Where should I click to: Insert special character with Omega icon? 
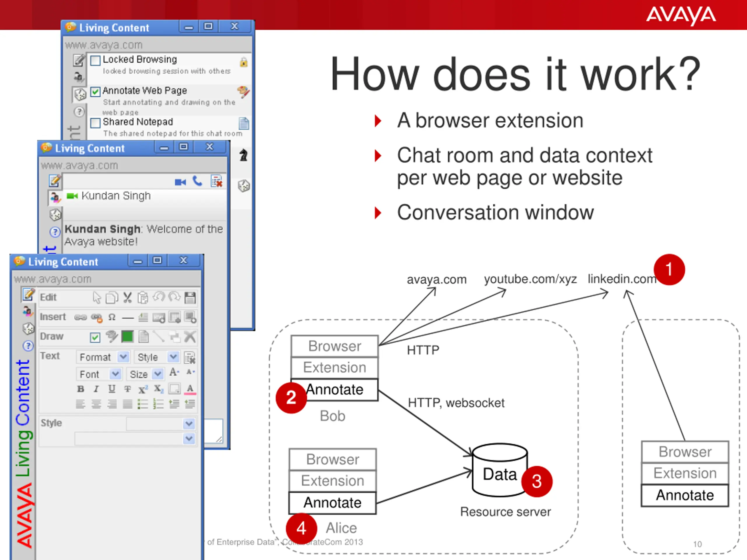(x=112, y=317)
